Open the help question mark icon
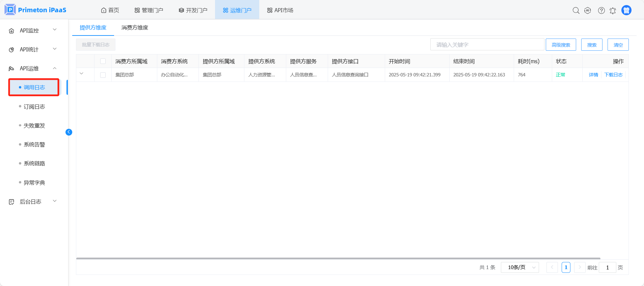This screenshot has height=286, width=644. click(x=601, y=10)
